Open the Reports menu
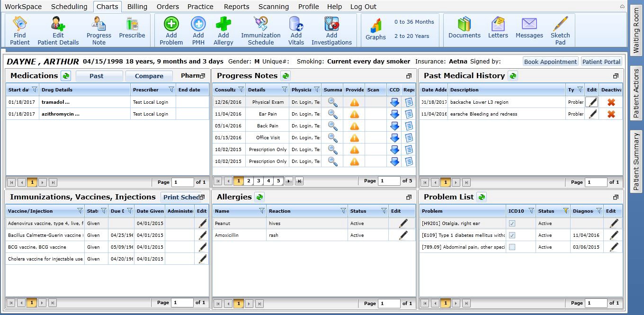 point(236,6)
